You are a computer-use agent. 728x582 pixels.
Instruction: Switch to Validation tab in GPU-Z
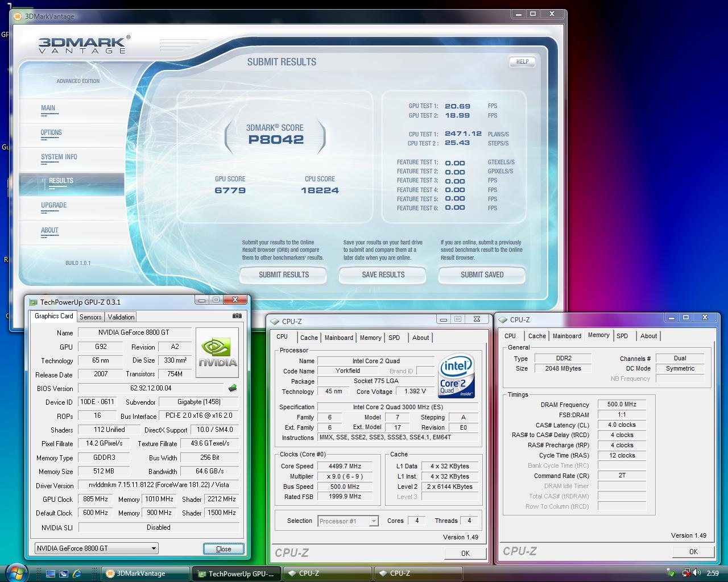click(121, 317)
